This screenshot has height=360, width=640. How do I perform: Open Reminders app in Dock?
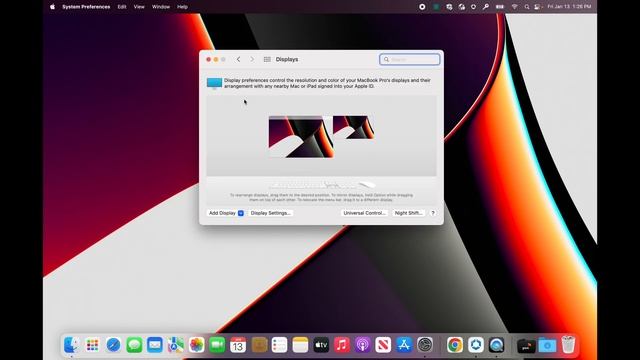[280, 345]
